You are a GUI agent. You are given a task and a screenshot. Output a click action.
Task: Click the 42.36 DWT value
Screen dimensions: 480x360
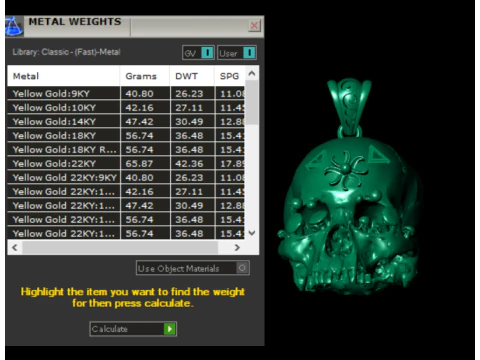[x=189, y=164]
